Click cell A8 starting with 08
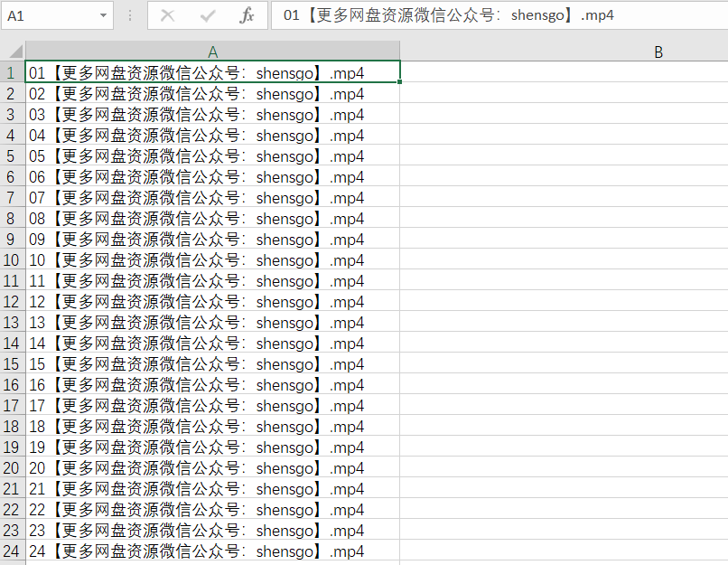The height and width of the screenshot is (565, 728). (212, 219)
